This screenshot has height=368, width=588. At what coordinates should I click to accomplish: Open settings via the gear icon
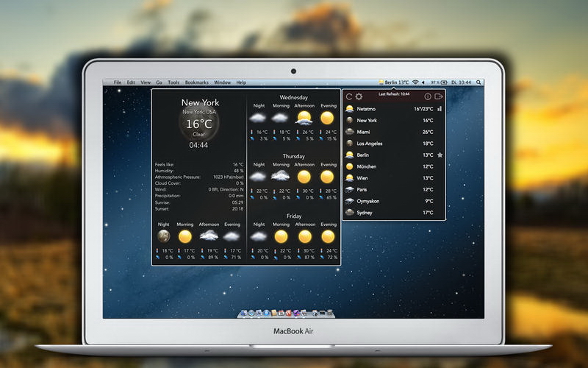359,96
